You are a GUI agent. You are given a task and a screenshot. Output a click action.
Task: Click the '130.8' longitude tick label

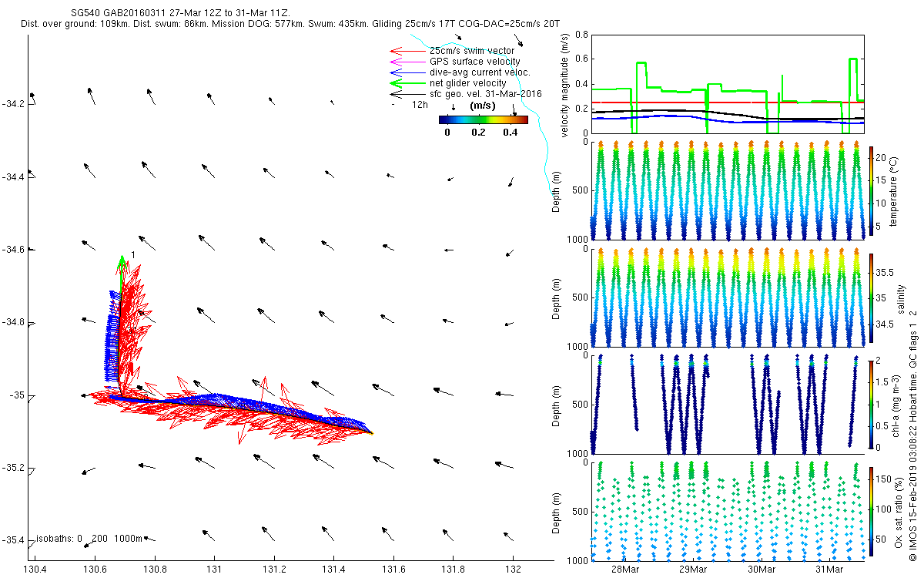154,569
